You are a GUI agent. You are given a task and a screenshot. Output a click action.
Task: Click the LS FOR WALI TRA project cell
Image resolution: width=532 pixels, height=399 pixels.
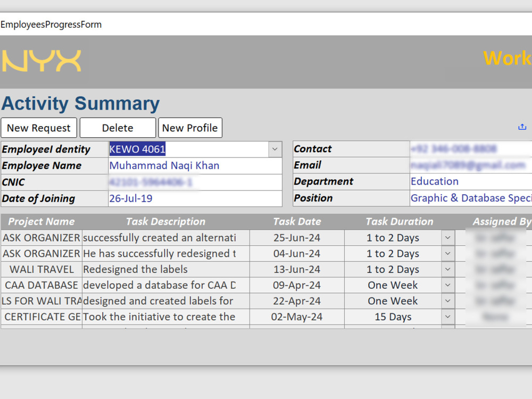tap(41, 301)
